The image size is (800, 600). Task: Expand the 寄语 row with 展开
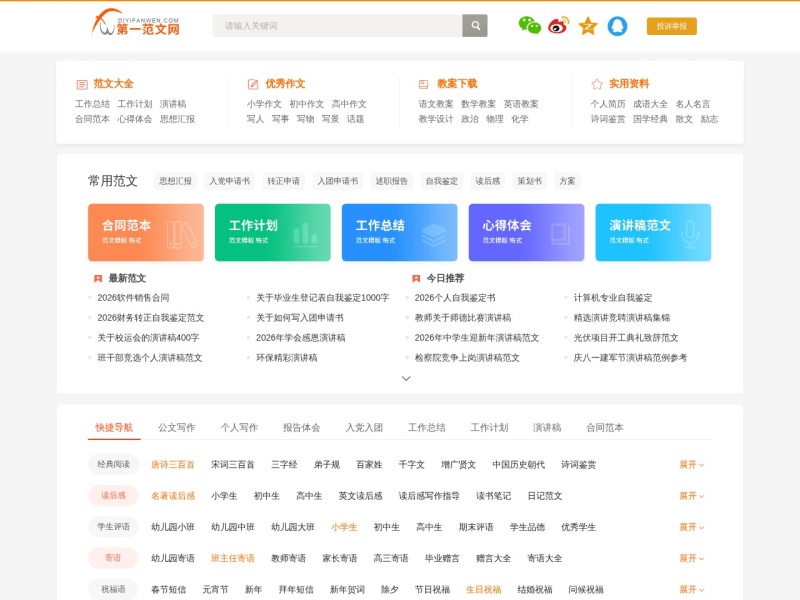pyautogui.click(x=691, y=558)
